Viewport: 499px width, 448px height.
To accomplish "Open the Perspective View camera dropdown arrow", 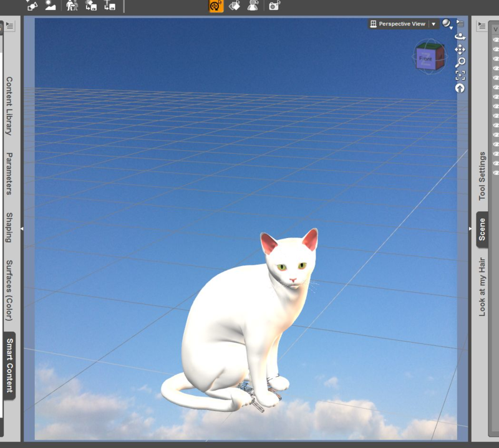I will [434, 24].
